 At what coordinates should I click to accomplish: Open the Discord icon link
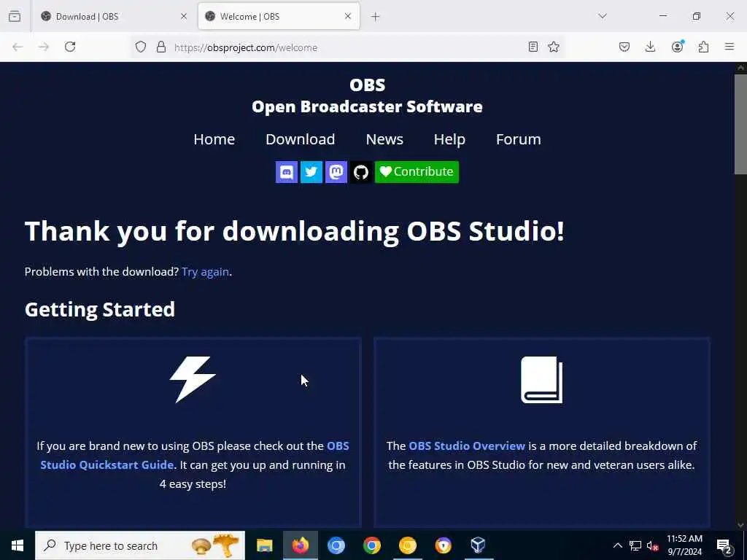tap(286, 172)
